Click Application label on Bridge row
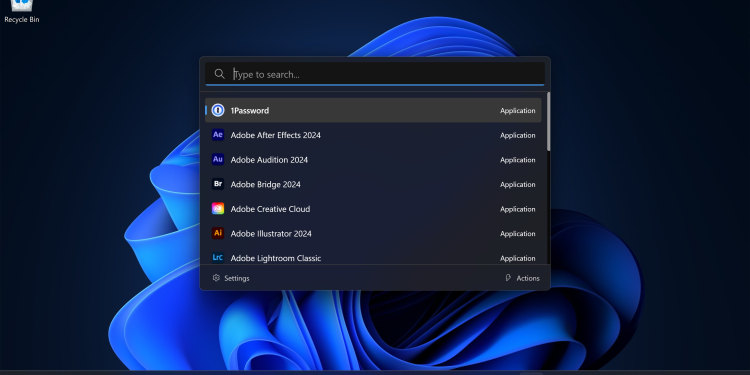The width and height of the screenshot is (750, 375). tap(518, 185)
